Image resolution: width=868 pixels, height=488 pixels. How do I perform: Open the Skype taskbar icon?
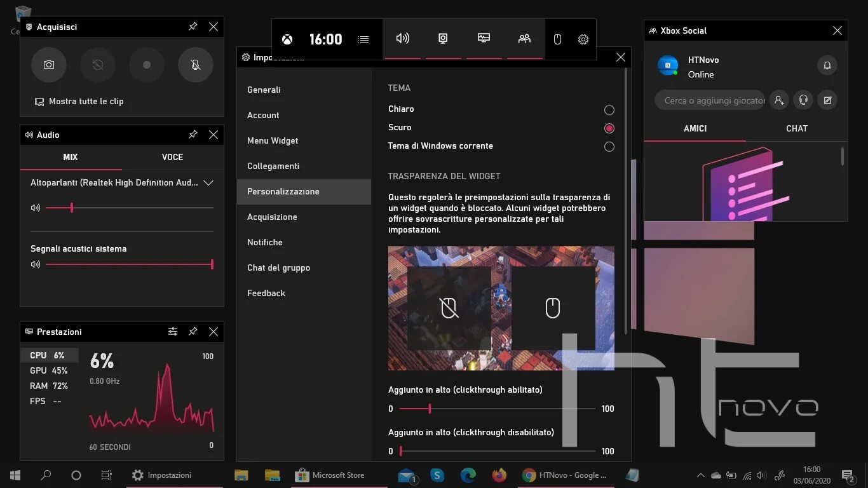[437, 475]
